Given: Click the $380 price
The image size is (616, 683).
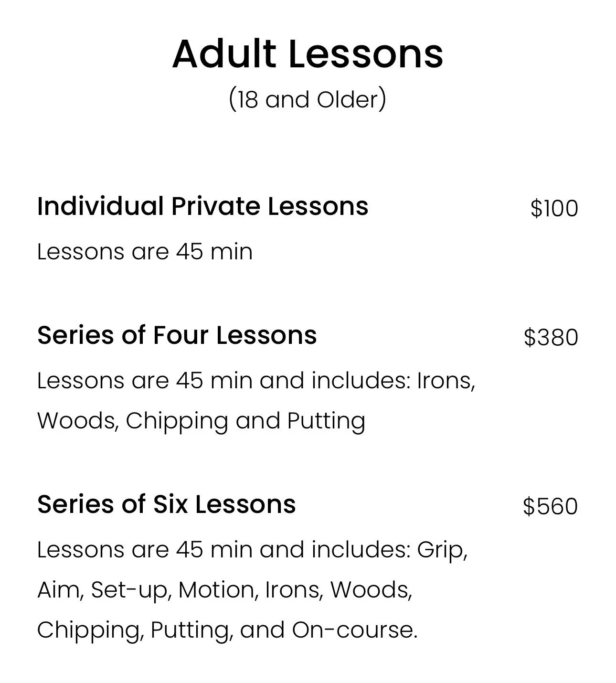Looking at the screenshot, I should pos(551,338).
